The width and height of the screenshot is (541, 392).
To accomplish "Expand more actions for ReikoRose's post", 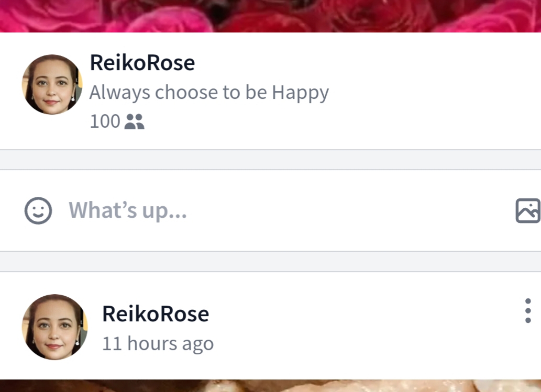I will 528,311.
